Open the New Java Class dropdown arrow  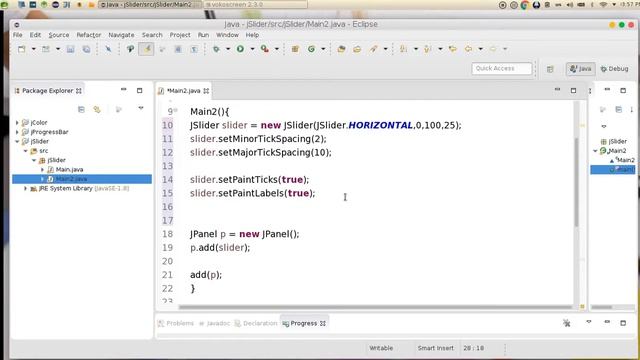click(x=323, y=49)
